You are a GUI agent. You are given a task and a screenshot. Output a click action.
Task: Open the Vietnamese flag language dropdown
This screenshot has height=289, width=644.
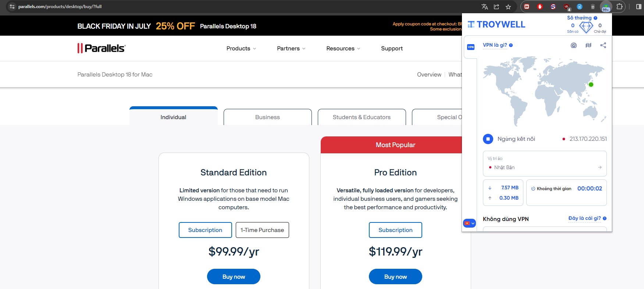469,223
